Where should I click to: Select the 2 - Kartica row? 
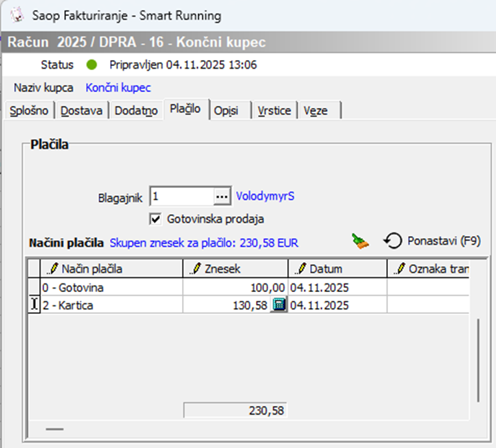point(248,305)
